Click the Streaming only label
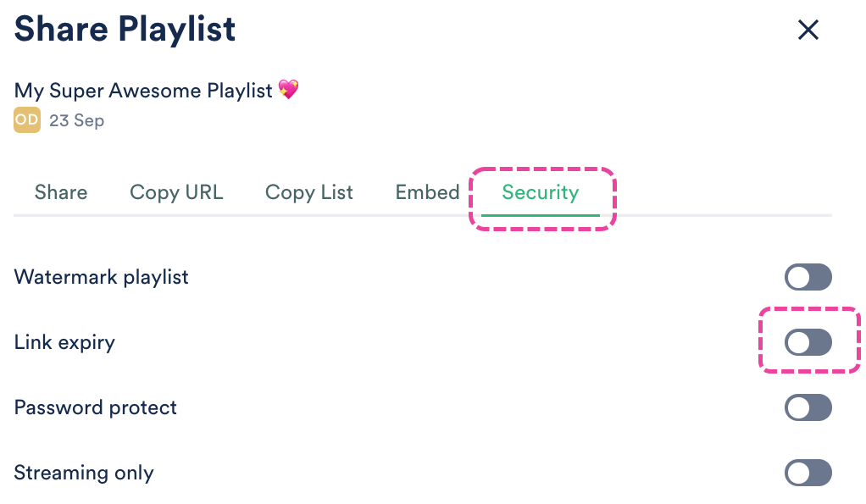The width and height of the screenshot is (866, 504). pos(84,473)
